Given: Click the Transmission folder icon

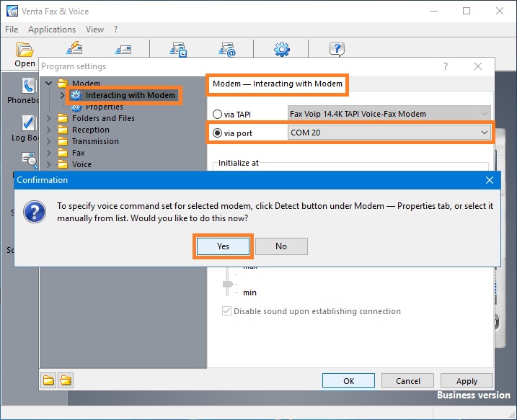Looking at the screenshot, I should (x=63, y=141).
